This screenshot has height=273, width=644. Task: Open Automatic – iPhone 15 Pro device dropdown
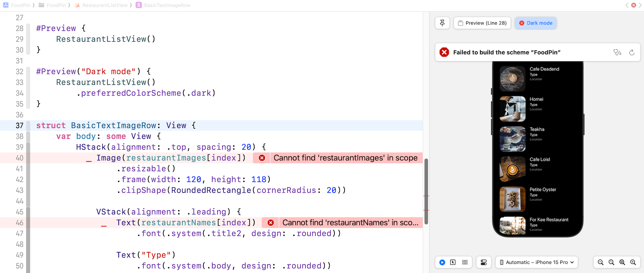[537, 262]
